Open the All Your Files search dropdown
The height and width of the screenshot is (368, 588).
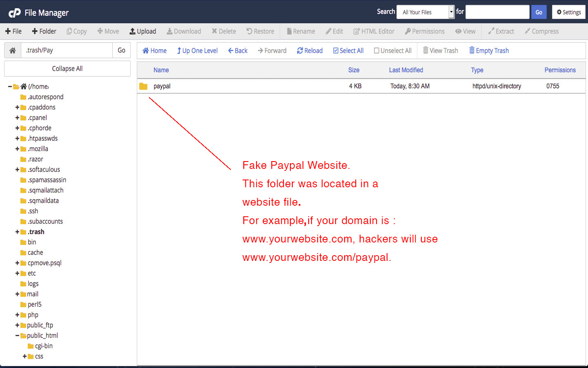(x=425, y=12)
